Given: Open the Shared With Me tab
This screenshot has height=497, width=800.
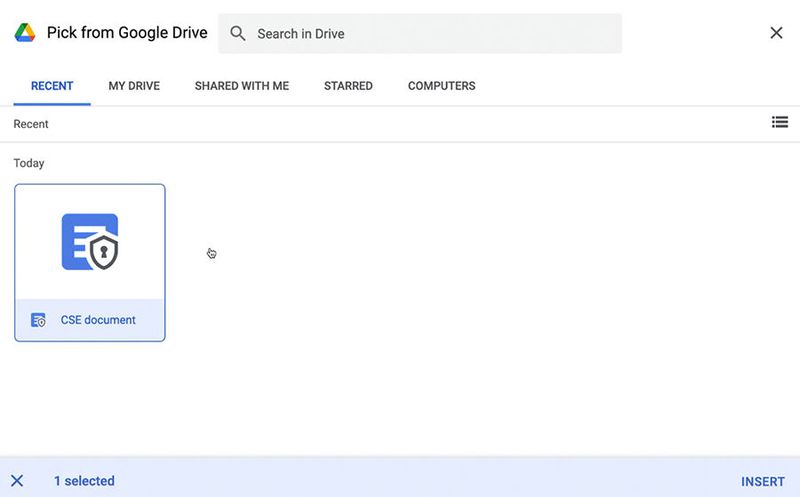Looking at the screenshot, I should (x=242, y=86).
